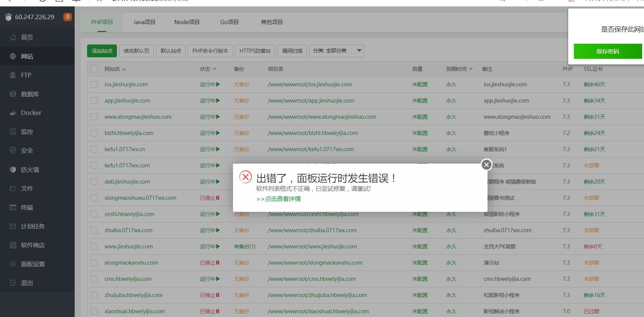
Task: Click the logout icon in the sidebar
Action: pos(13,283)
